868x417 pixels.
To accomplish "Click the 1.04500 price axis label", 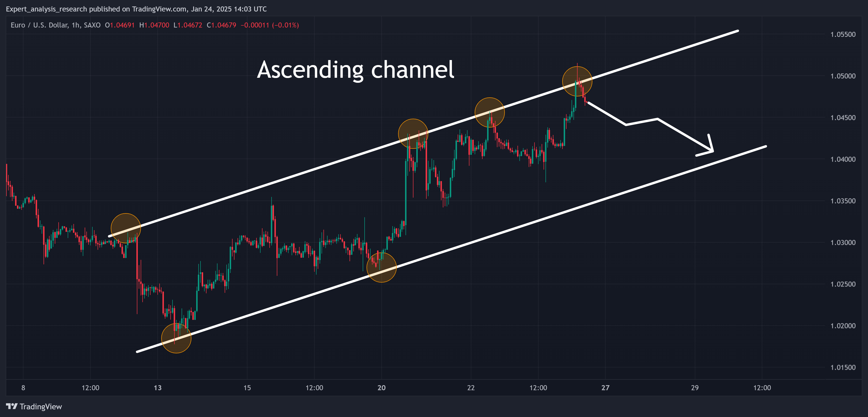I will tap(843, 117).
